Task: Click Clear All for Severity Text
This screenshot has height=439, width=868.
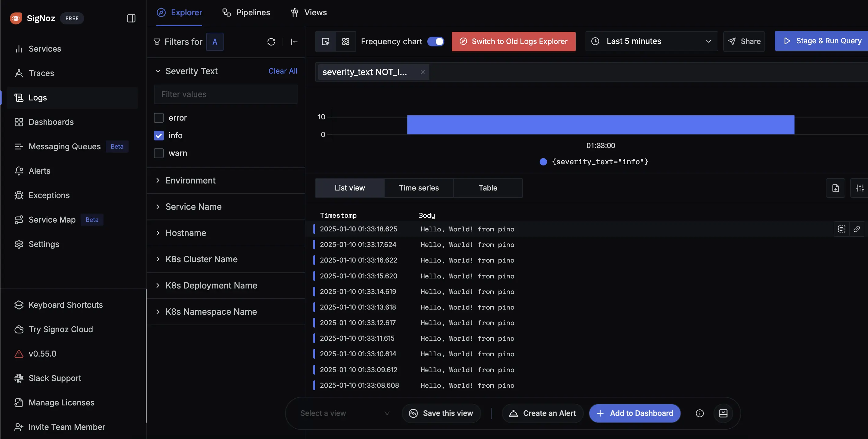Action: [283, 71]
